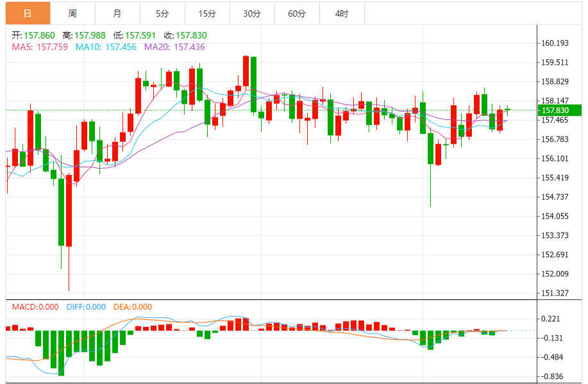Open the 60分 timeframe tab
Viewport: 588px width, 384px height.
[297, 13]
